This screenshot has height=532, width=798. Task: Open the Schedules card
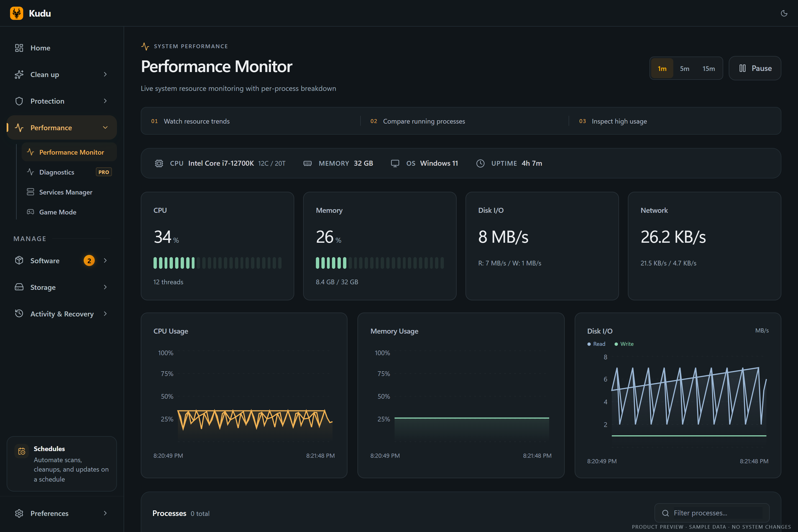click(62, 464)
